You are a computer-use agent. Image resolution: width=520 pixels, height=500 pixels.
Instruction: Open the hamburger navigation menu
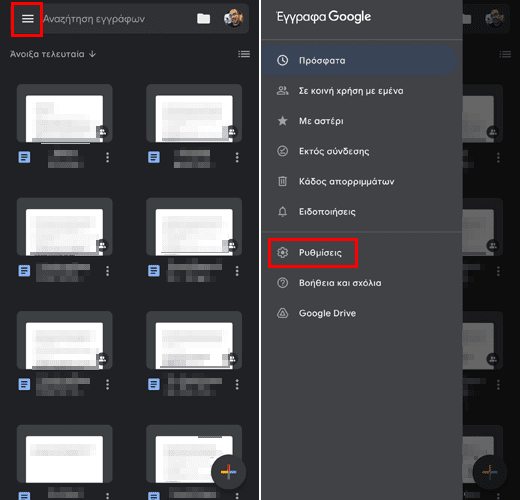(x=28, y=19)
